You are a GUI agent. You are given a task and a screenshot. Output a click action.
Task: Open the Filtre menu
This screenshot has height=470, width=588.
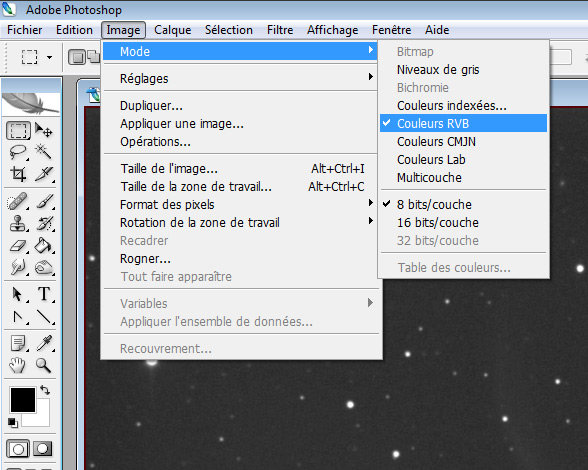point(280,30)
